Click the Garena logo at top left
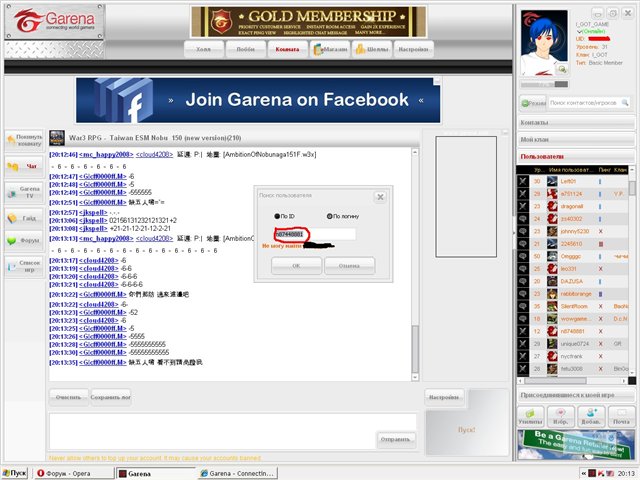 54,22
